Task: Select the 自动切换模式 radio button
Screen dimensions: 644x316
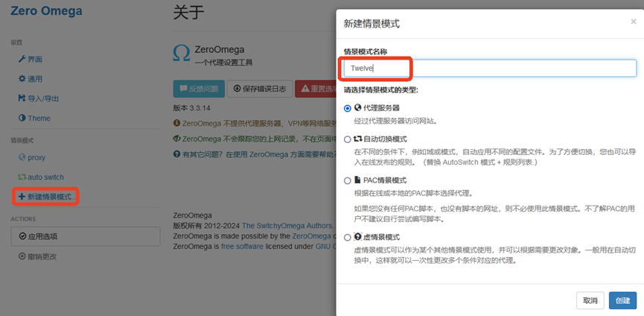Action: 348,139
